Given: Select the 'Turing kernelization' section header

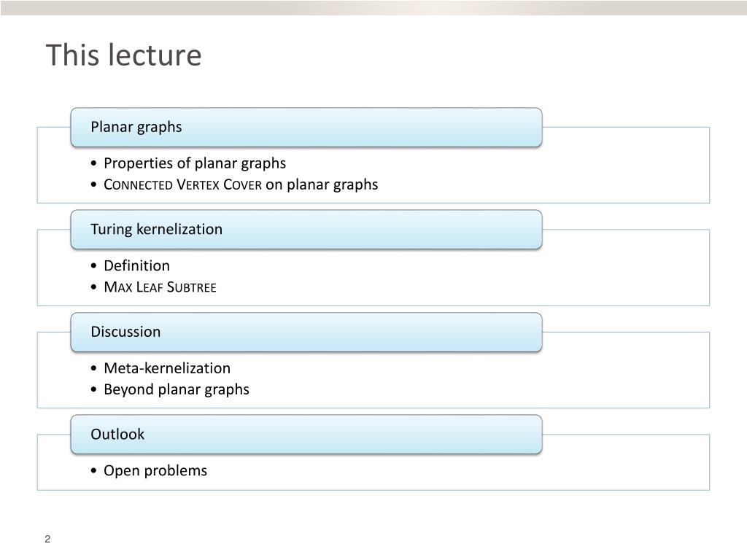Looking at the screenshot, I should [x=306, y=230].
